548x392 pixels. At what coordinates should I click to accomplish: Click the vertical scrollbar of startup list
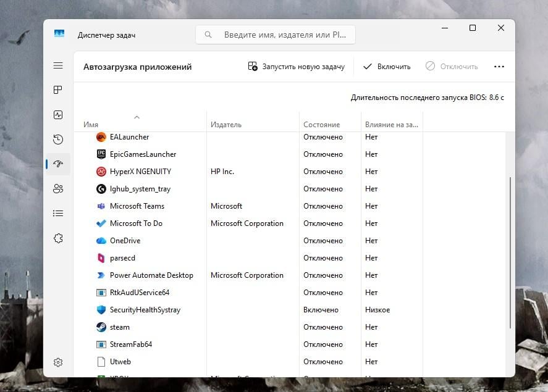[x=510, y=252]
